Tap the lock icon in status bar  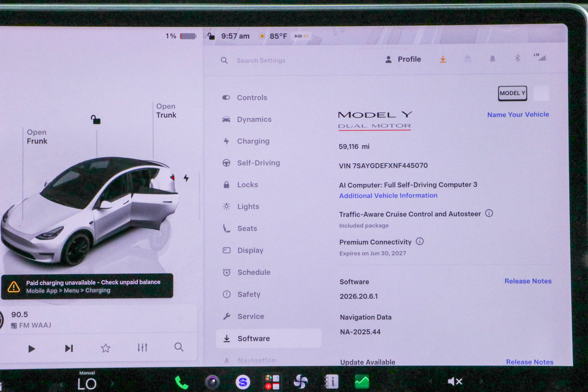(x=211, y=36)
